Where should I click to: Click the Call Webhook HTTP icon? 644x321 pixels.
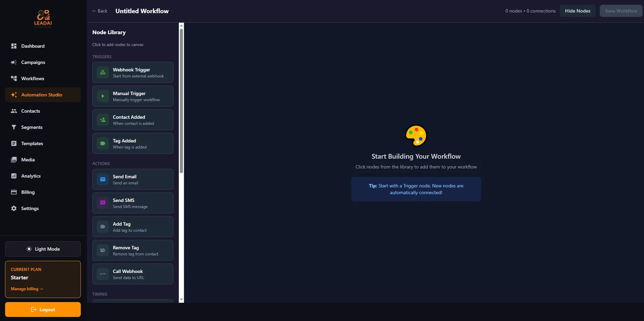coord(103,274)
